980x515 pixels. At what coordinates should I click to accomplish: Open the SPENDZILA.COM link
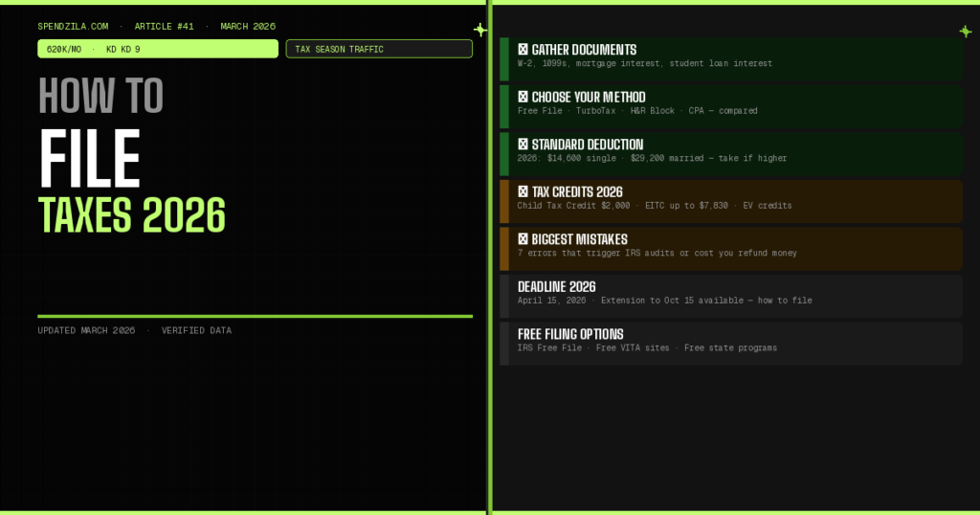tap(73, 27)
